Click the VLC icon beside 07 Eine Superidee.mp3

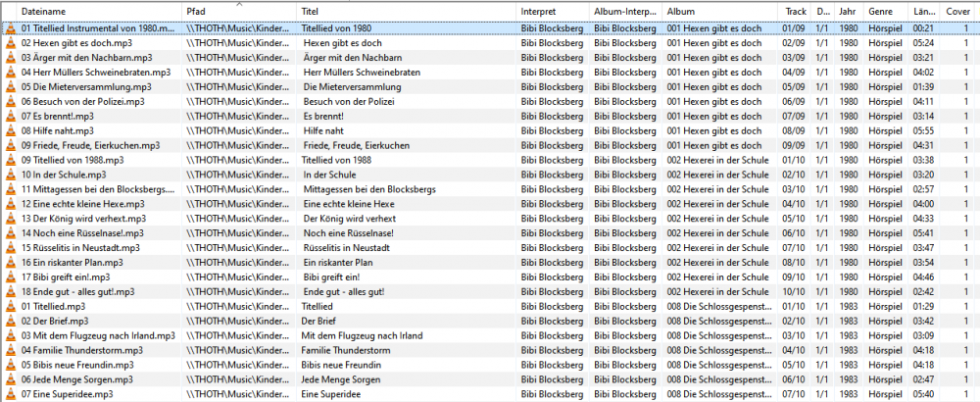[x=11, y=394]
